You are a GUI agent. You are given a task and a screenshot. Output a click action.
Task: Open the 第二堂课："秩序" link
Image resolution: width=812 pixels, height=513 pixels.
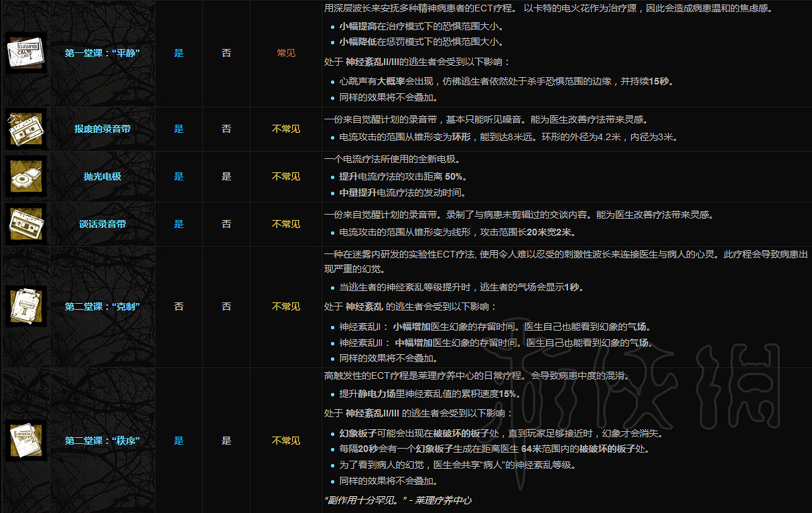pyautogui.click(x=102, y=441)
